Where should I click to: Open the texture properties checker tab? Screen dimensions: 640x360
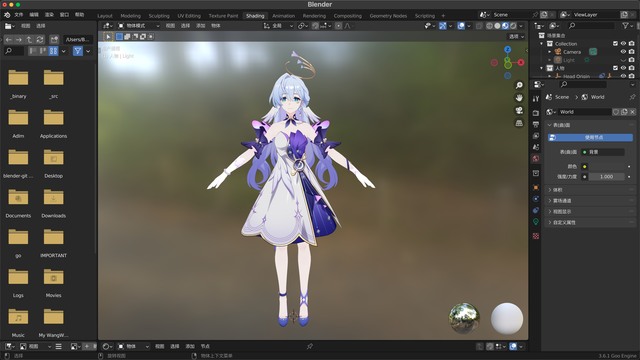(536, 236)
